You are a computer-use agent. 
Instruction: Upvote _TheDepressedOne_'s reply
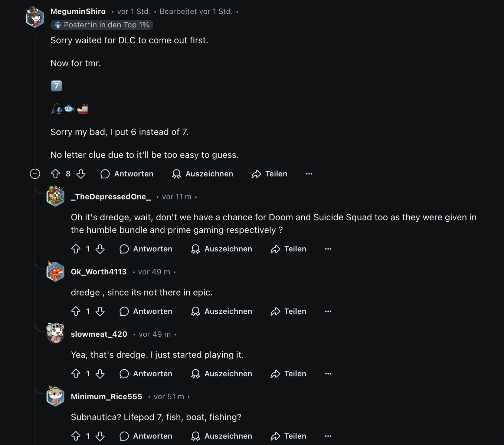76,249
